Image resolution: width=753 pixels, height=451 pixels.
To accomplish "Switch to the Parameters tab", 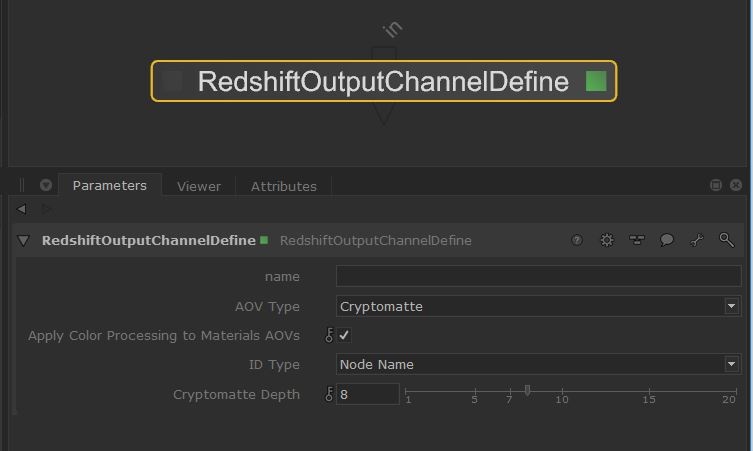I will [109, 185].
